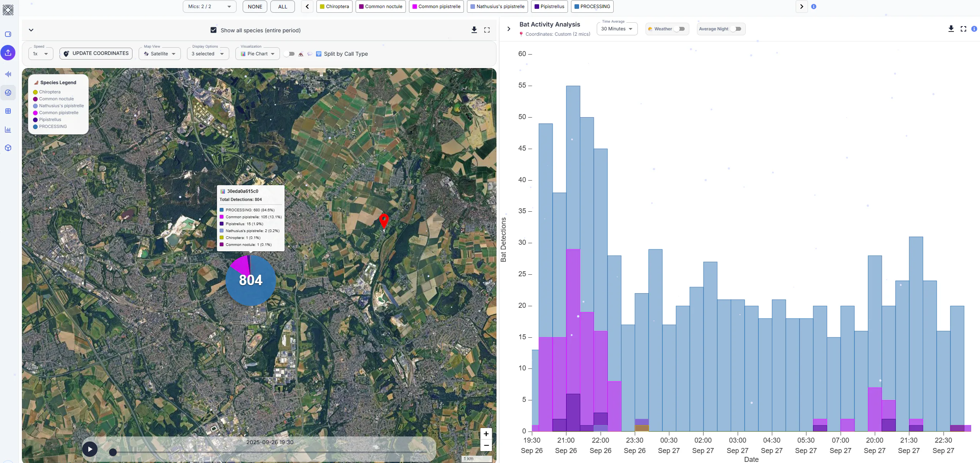Click the top square panel sidebar icon
This screenshot has width=980, height=463.
coord(8,34)
